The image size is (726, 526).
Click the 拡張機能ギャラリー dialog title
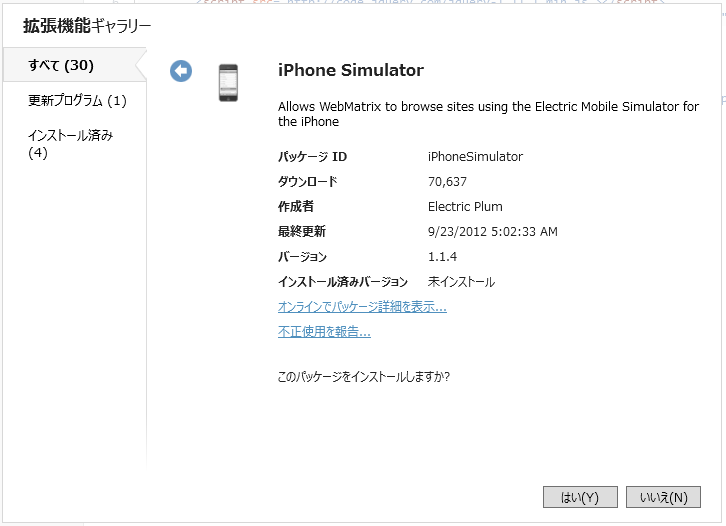click(x=87, y=25)
